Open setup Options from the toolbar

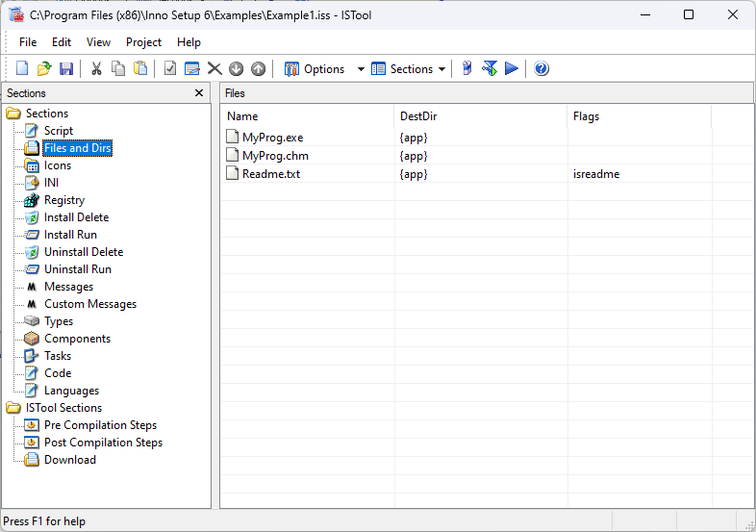[315, 69]
